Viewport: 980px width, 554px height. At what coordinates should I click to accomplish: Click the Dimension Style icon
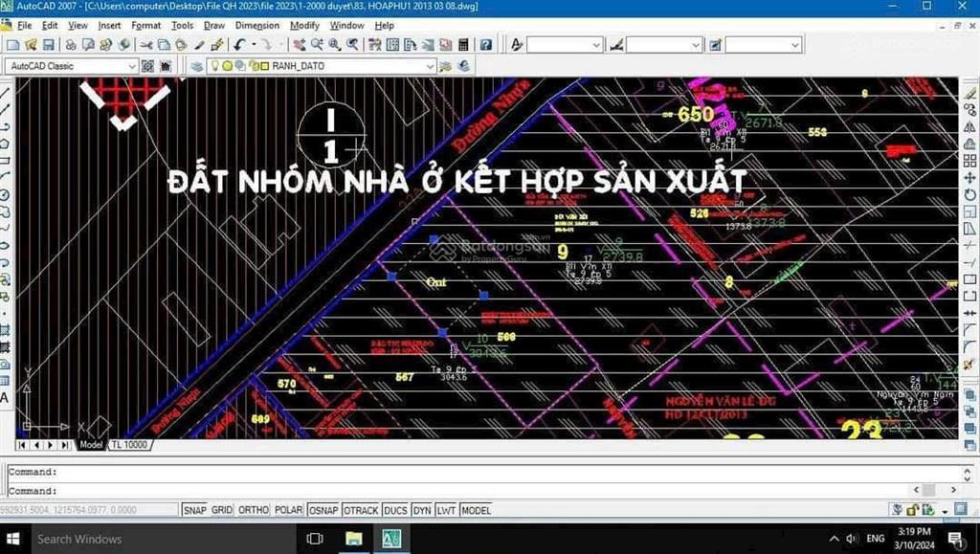617,45
